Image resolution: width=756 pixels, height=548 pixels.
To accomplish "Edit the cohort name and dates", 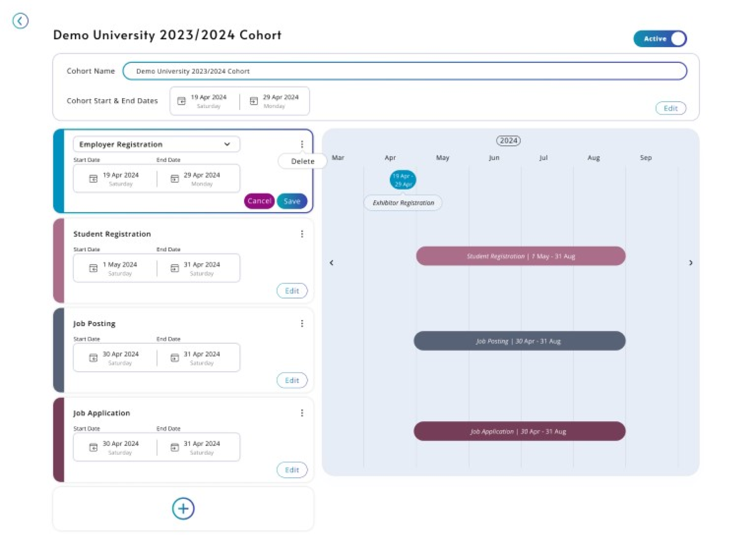I will (671, 108).
